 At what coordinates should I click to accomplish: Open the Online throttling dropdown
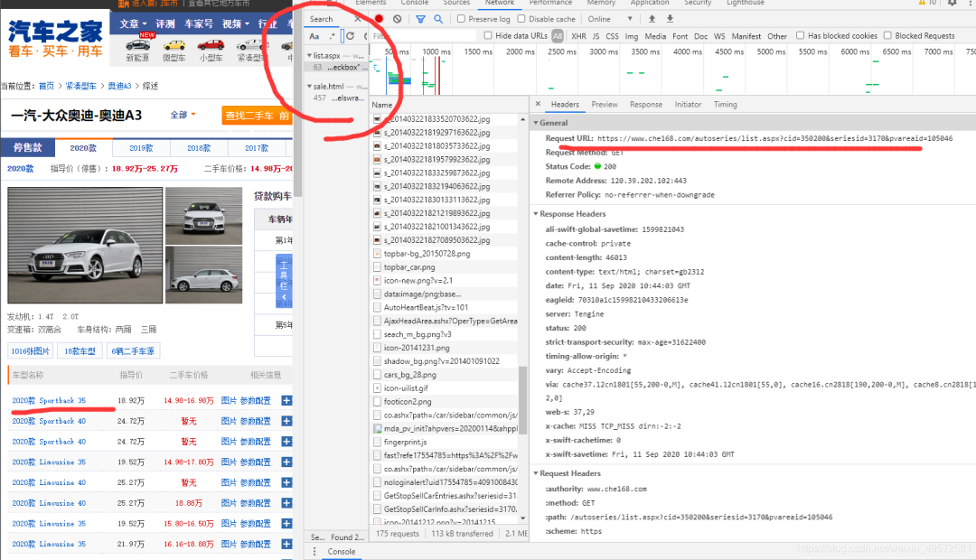click(x=608, y=19)
